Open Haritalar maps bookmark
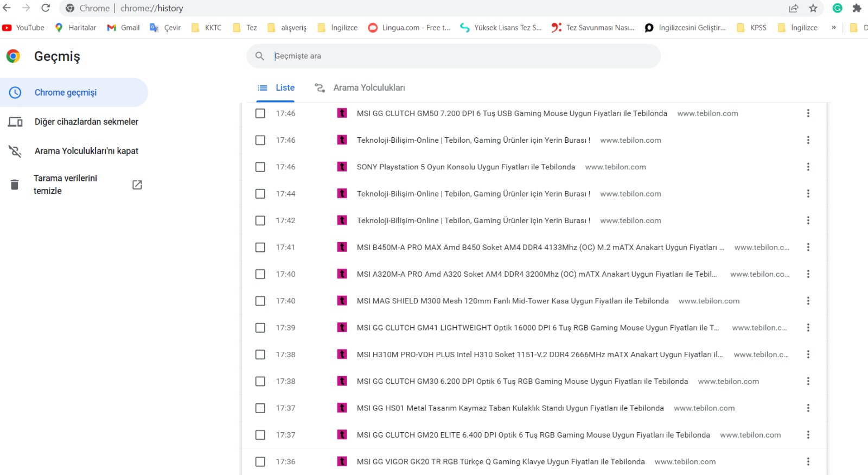 (75, 28)
